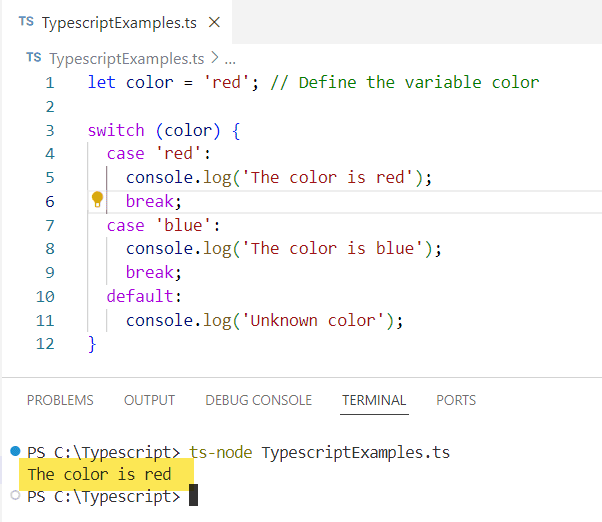Viewport: 602px width, 522px height.
Task: Click line number 3 in the gutter
Action: click(x=50, y=131)
